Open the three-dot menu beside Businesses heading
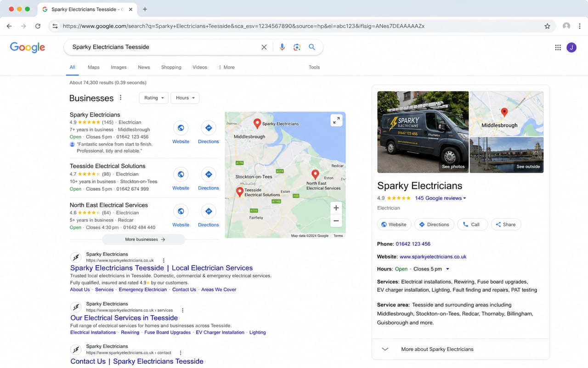588x368 pixels. coord(121,98)
